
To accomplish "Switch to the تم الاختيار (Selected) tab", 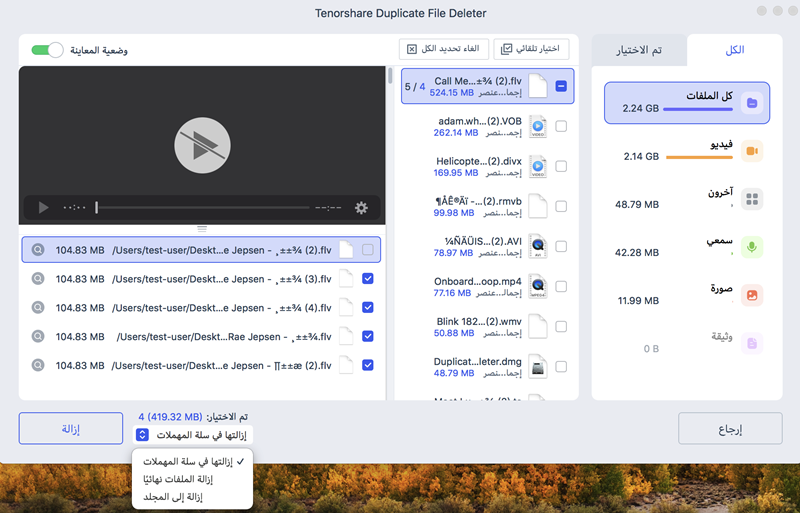I will (x=639, y=50).
